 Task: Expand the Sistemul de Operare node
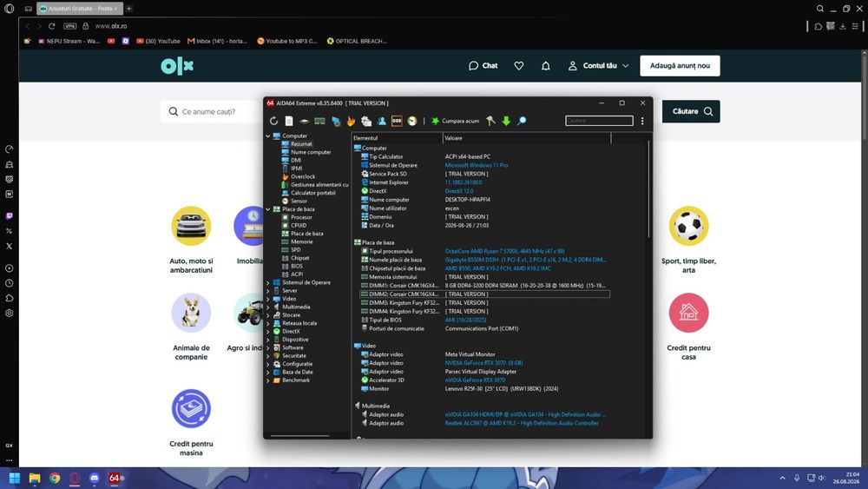[x=268, y=282]
